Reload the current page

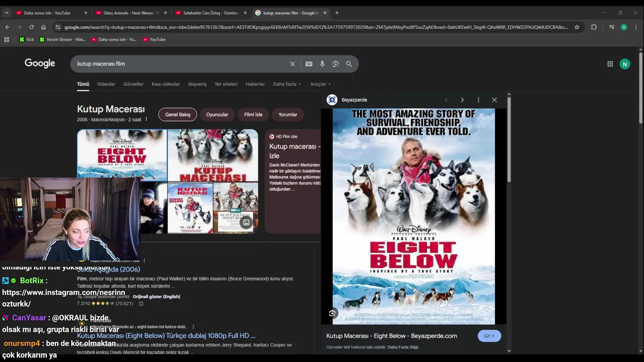[31, 27]
